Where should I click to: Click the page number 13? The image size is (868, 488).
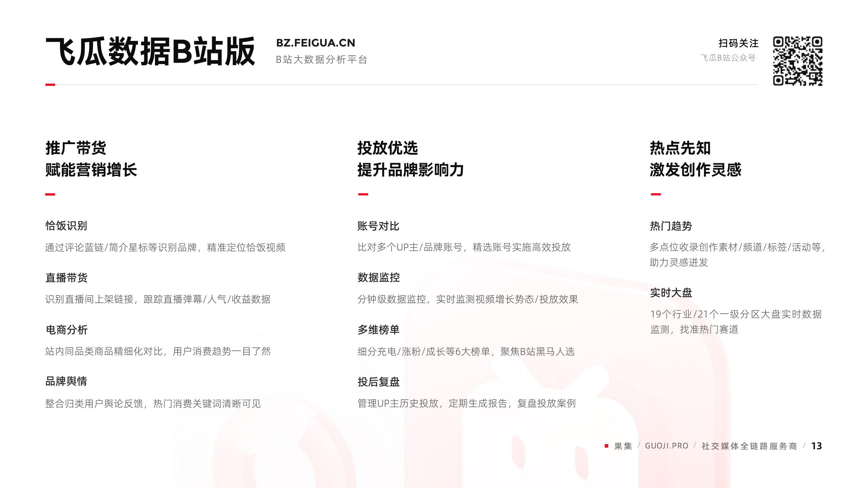817,446
